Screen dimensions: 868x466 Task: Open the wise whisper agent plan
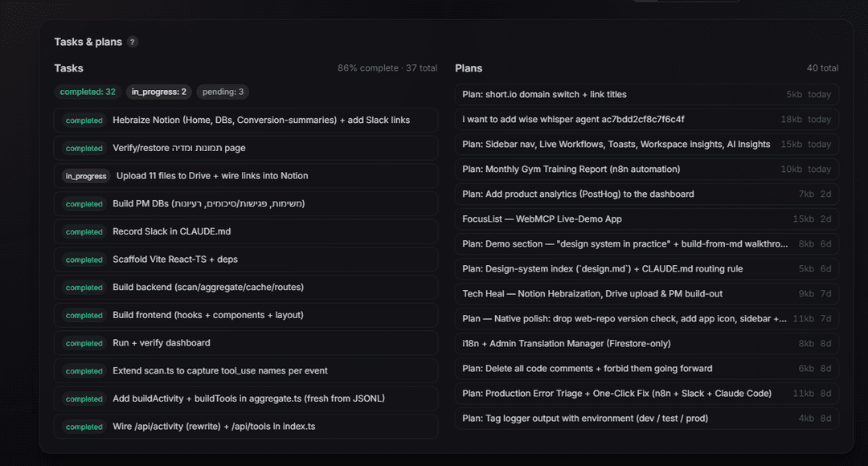[x=646, y=120]
